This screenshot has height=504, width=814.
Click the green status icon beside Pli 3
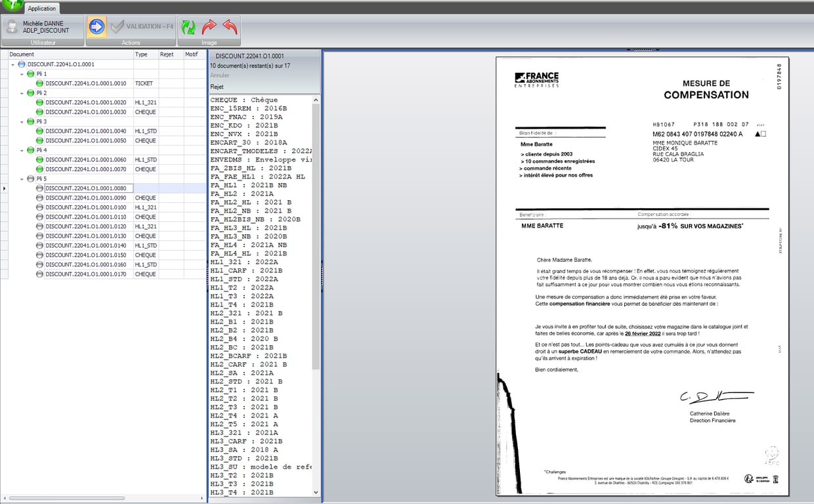(x=30, y=121)
